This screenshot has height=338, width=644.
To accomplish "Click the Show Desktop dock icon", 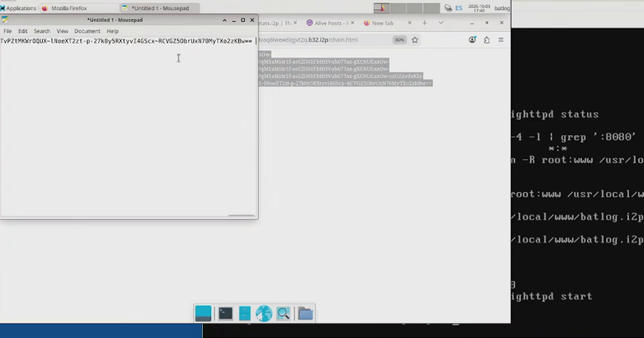I will pyautogui.click(x=203, y=314).
